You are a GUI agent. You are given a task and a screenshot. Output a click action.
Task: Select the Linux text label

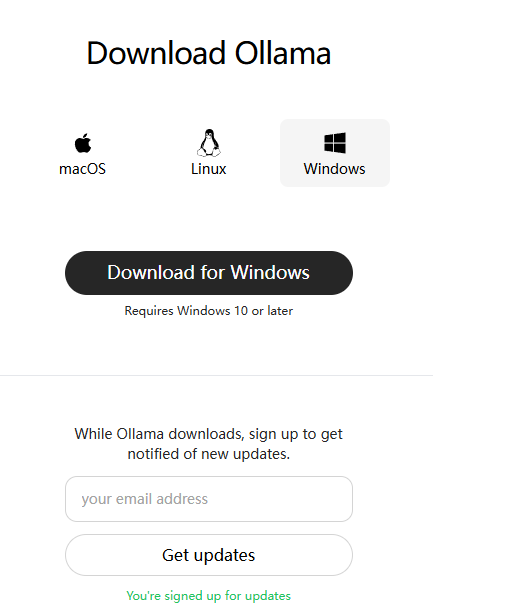209,169
